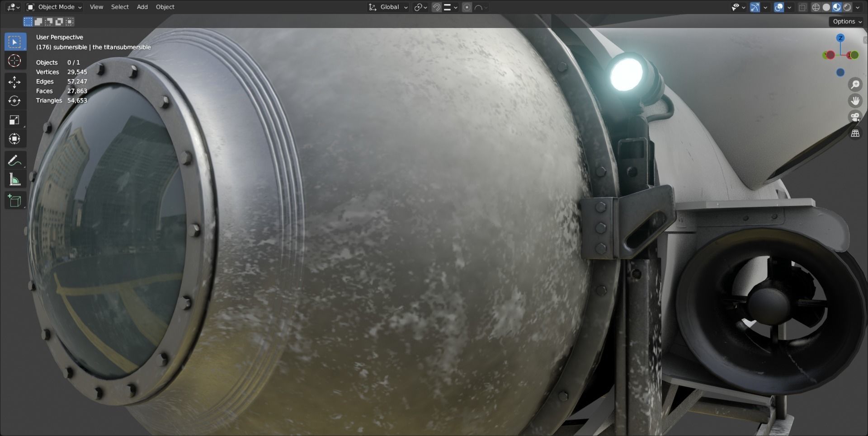Set selection mode to Subtract
This screenshot has width=868, height=436.
(49, 21)
